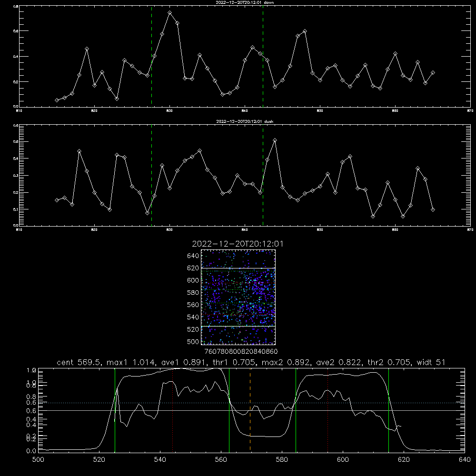
Task: Select left green dashed line in the dusk plot
Action: click(x=151, y=175)
